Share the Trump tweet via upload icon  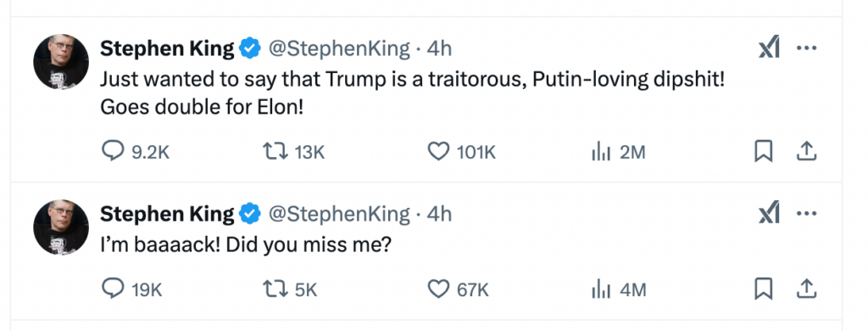807,151
